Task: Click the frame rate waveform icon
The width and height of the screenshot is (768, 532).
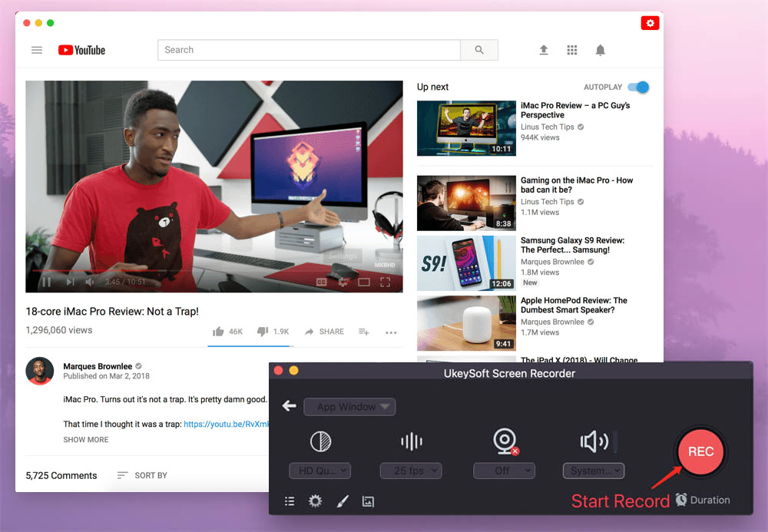Action: pos(412,441)
